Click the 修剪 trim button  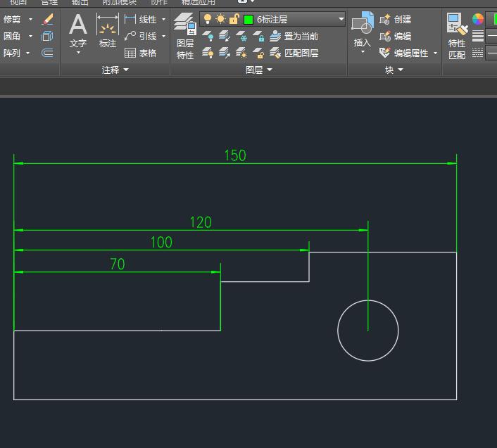click(12, 19)
